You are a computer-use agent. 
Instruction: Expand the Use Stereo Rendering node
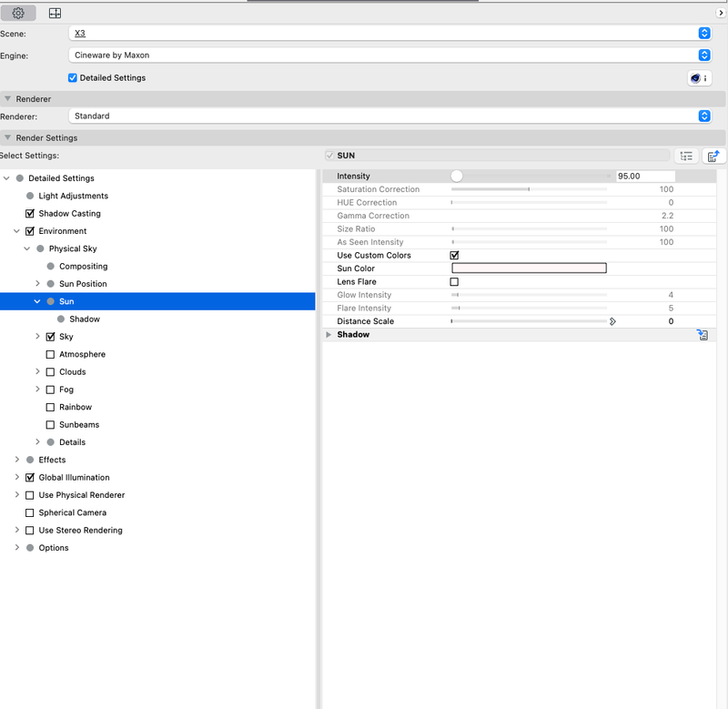[x=17, y=530]
